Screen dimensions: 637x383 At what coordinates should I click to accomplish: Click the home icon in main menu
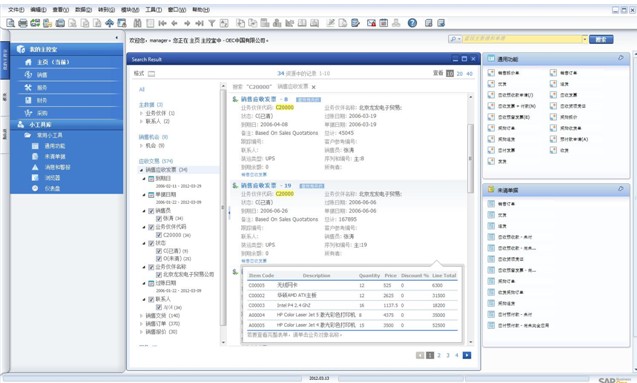28,62
